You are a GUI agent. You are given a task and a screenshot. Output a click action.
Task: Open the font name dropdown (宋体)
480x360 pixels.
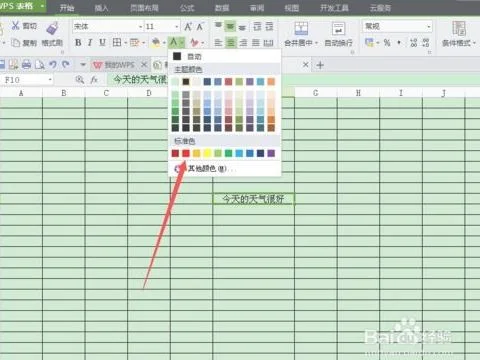point(140,27)
